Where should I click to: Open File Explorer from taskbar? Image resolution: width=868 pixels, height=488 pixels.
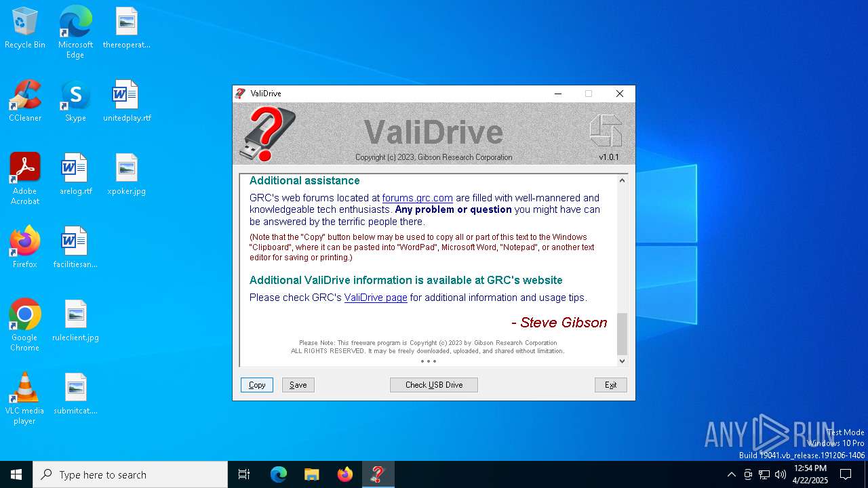[312, 474]
